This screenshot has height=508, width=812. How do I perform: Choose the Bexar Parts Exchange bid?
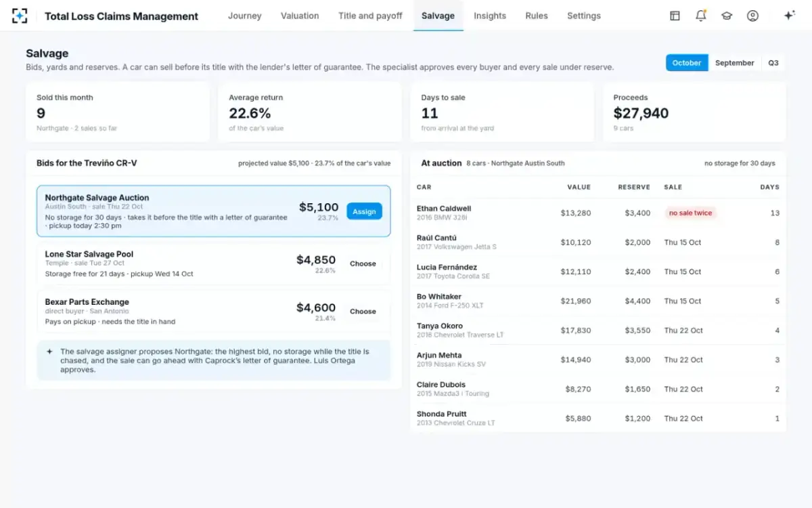pyautogui.click(x=363, y=312)
